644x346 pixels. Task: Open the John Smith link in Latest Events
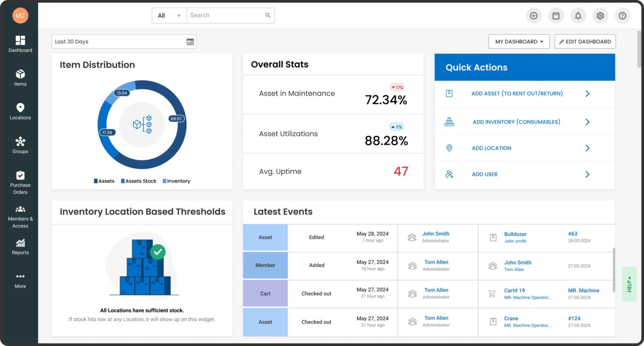point(436,233)
